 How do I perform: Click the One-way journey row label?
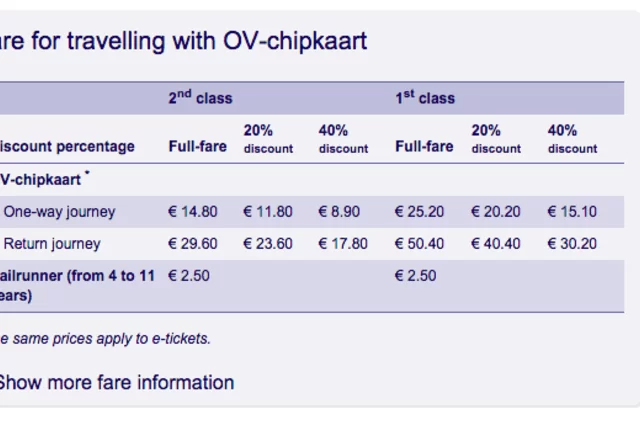click(59, 212)
